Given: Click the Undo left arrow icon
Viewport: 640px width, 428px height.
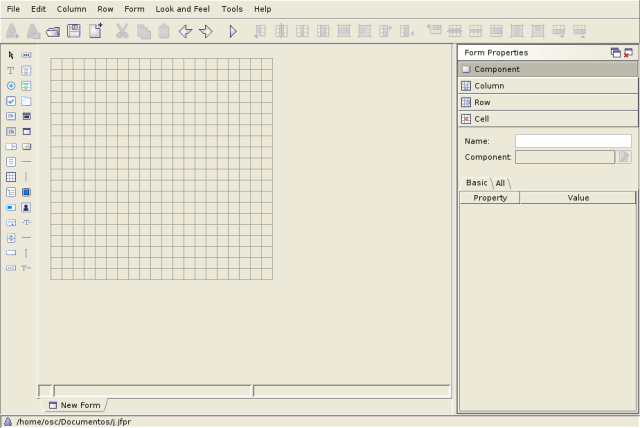Looking at the screenshot, I should pos(185,32).
